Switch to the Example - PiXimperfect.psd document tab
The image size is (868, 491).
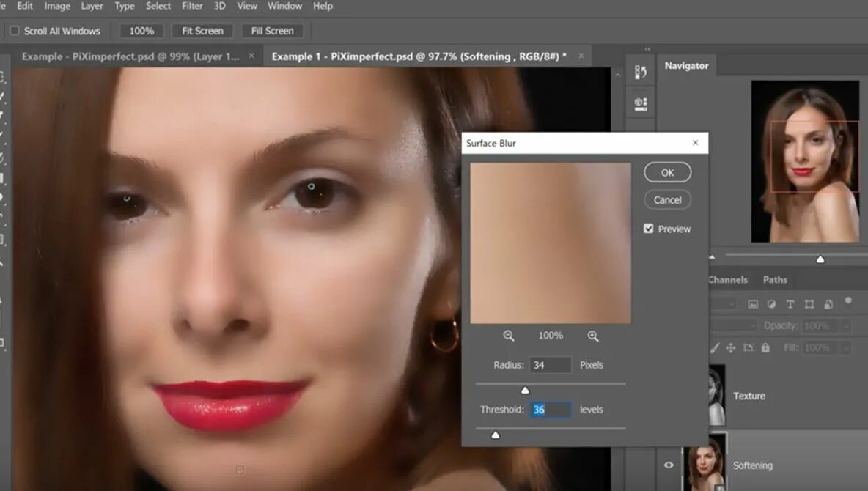[x=130, y=56]
